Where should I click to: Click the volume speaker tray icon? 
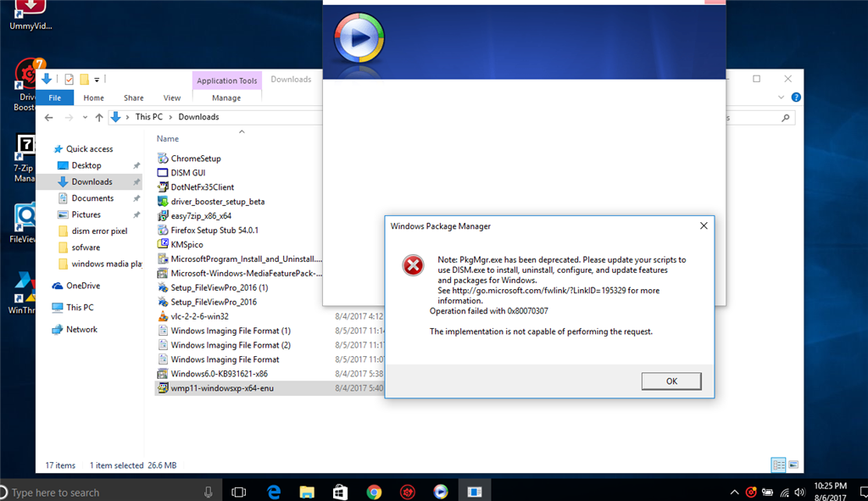pos(799,493)
